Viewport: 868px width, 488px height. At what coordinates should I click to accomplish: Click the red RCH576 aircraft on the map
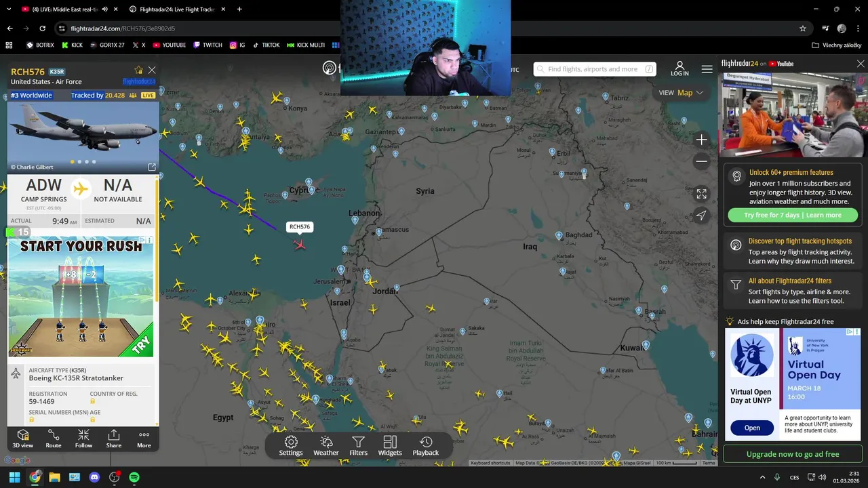[x=299, y=244]
